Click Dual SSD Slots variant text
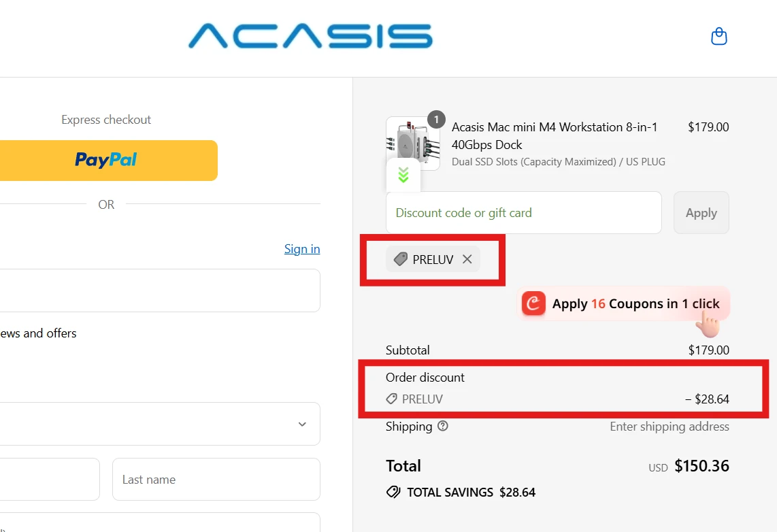777x532 pixels. (x=559, y=162)
